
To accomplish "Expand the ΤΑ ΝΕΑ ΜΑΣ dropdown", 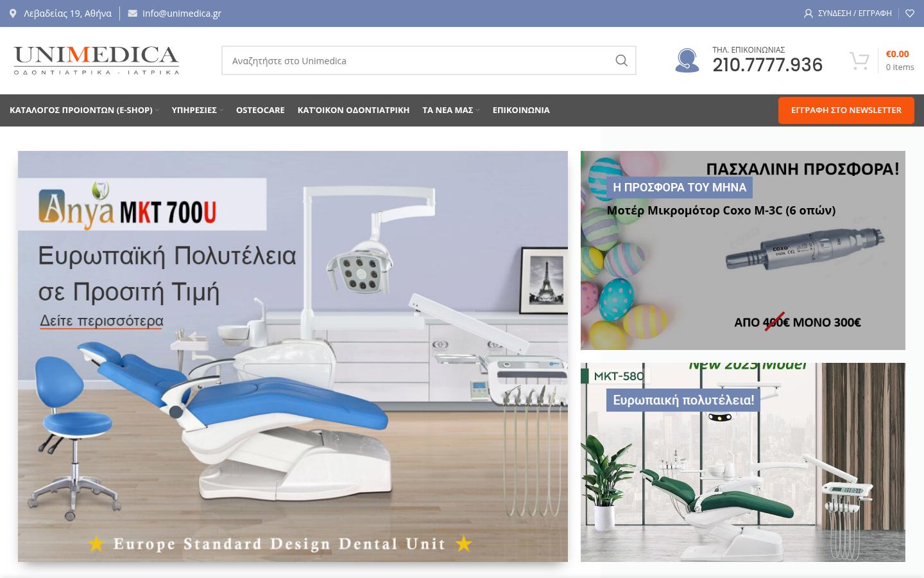I will point(451,110).
